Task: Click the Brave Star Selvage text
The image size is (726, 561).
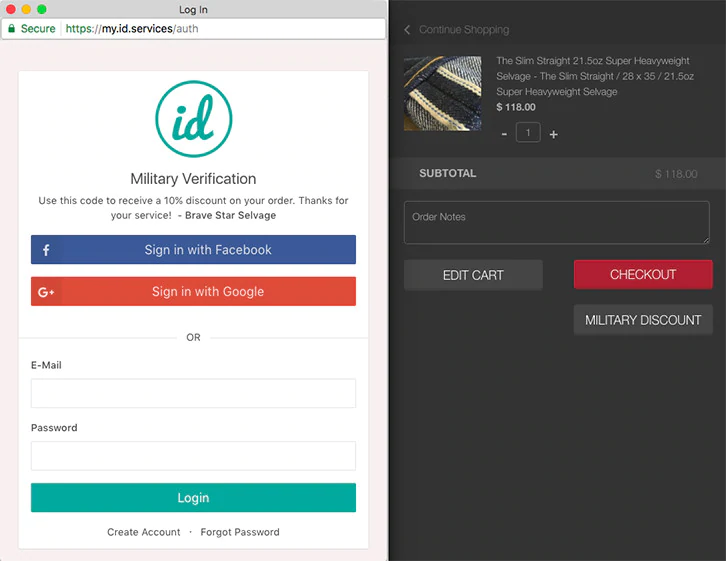Action: click(231, 215)
